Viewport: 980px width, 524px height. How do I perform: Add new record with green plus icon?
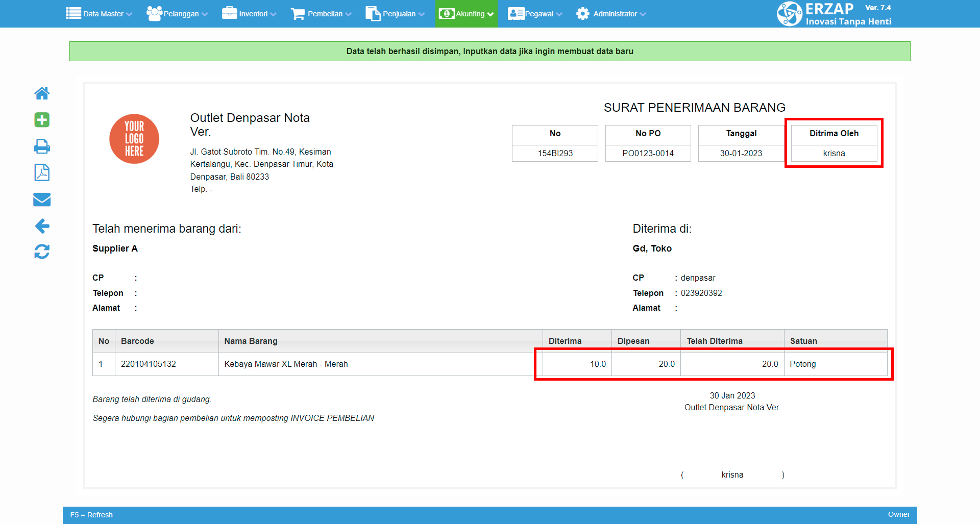(x=42, y=120)
